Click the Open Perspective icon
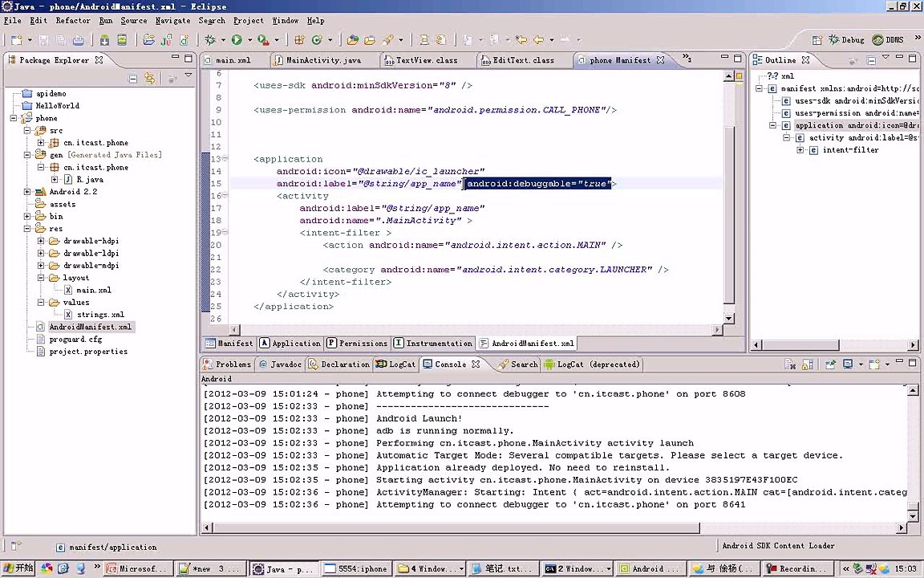 tap(817, 39)
